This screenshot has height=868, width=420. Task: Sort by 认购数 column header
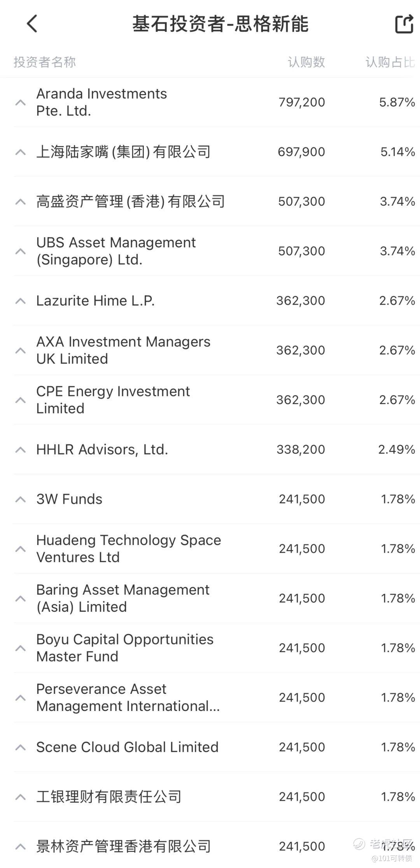click(x=306, y=62)
